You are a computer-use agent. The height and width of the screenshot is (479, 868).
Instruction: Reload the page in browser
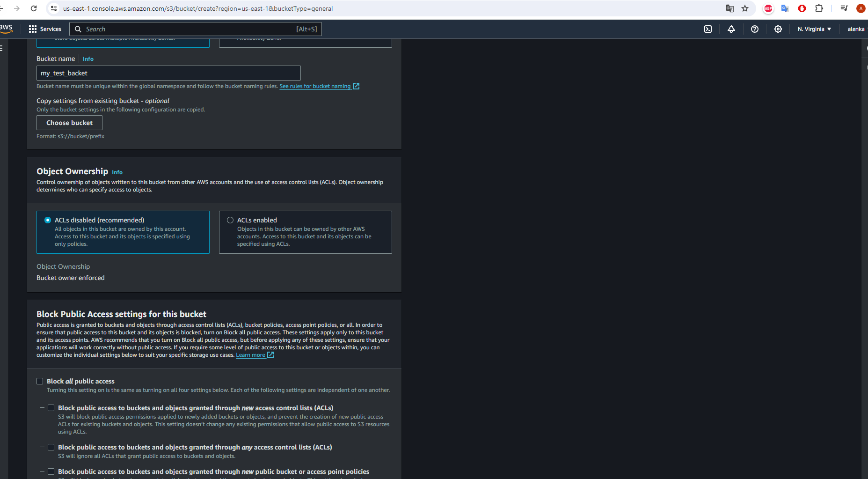click(34, 8)
